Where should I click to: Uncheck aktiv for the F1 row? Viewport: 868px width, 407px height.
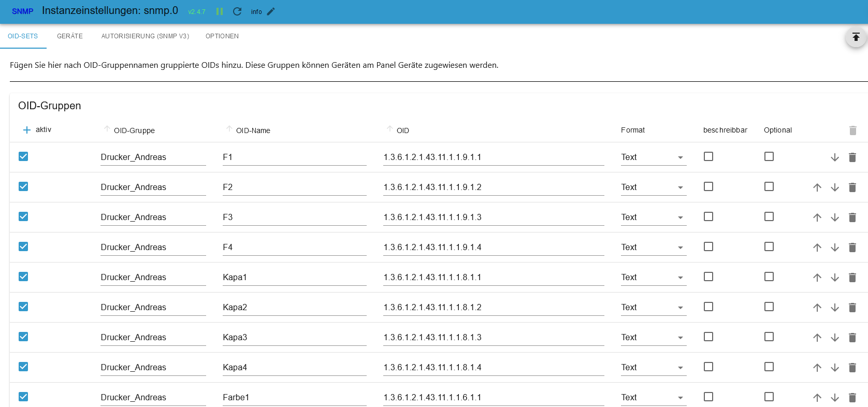[23, 156]
